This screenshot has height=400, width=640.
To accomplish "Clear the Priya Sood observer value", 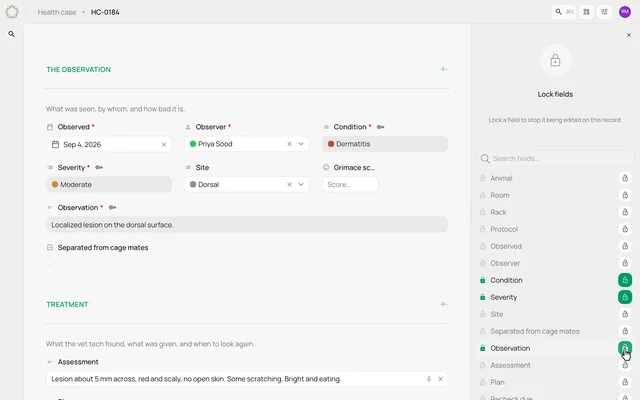I will pos(289,144).
